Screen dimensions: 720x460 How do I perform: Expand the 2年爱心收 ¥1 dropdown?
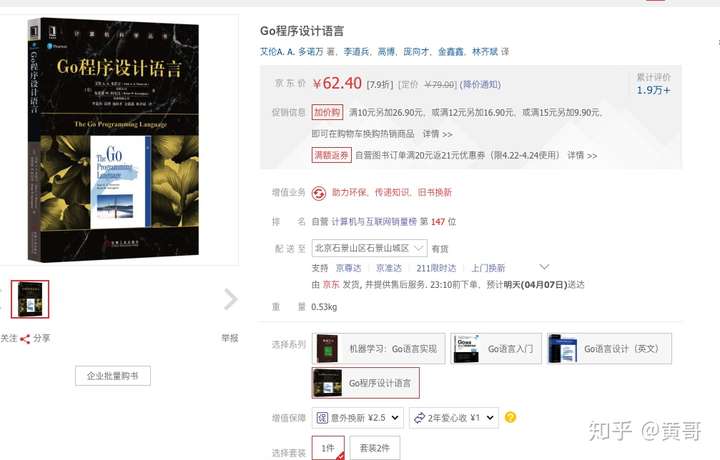(x=454, y=418)
